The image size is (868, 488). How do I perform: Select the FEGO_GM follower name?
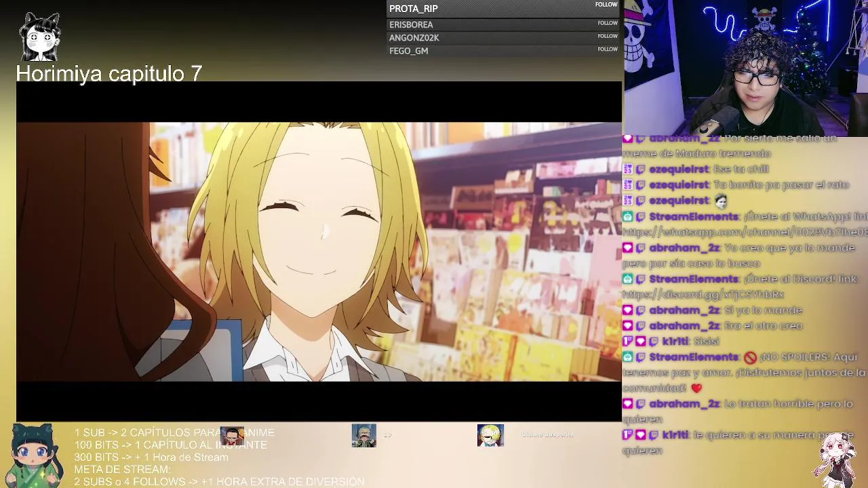(x=409, y=51)
